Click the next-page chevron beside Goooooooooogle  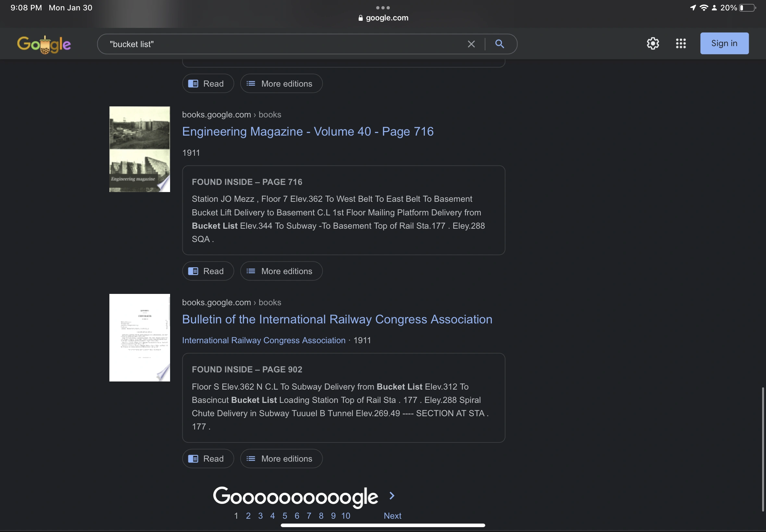[x=392, y=496]
